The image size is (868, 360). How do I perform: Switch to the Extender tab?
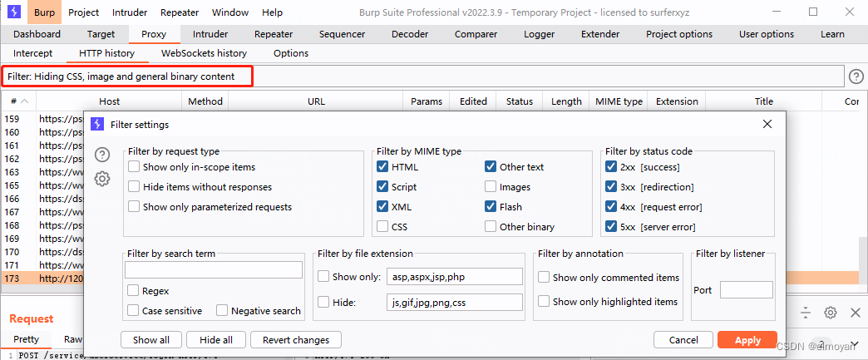[600, 34]
